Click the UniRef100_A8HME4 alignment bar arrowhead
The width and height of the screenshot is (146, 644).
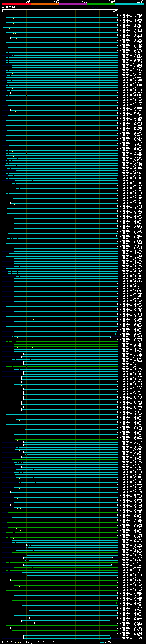117,15
